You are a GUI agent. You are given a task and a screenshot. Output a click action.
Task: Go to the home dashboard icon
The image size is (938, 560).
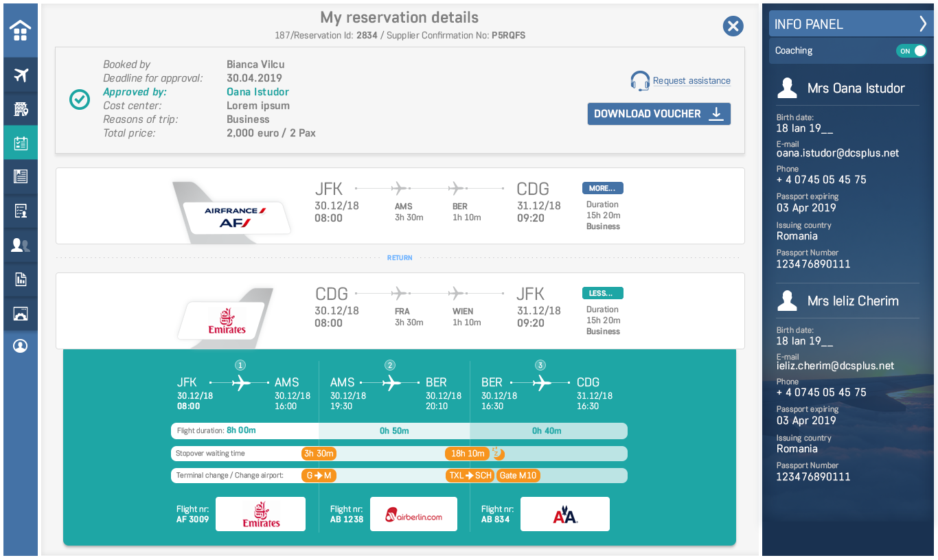[x=21, y=31]
